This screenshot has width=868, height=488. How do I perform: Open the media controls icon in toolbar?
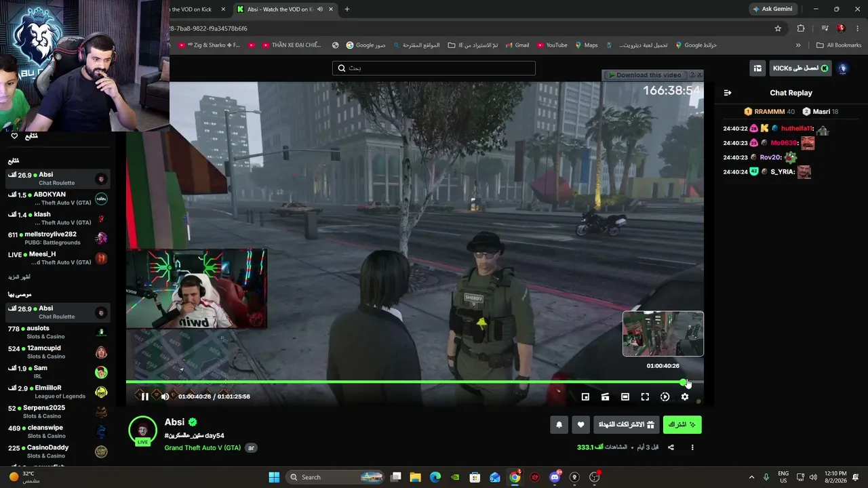click(x=825, y=28)
